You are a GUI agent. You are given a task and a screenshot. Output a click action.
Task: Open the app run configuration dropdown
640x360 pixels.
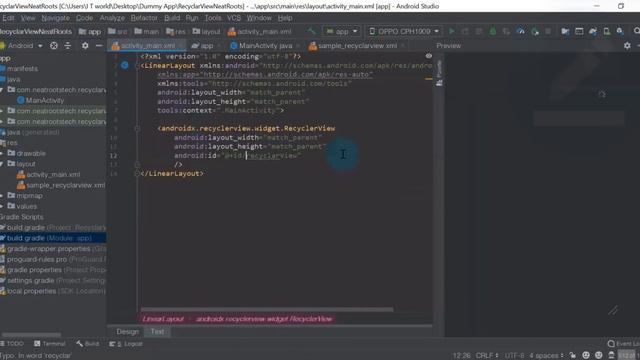[341, 31]
